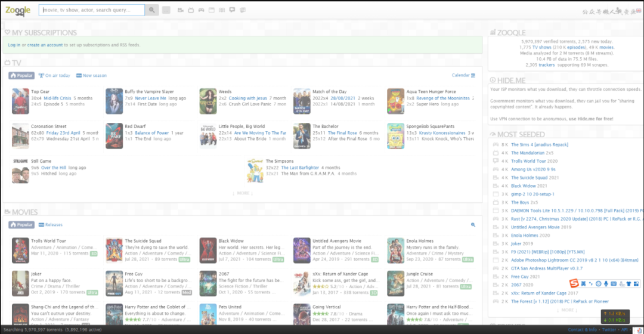Click the Sogou microphone voice input icon
This screenshot has width=644, height=334.
point(606,283)
